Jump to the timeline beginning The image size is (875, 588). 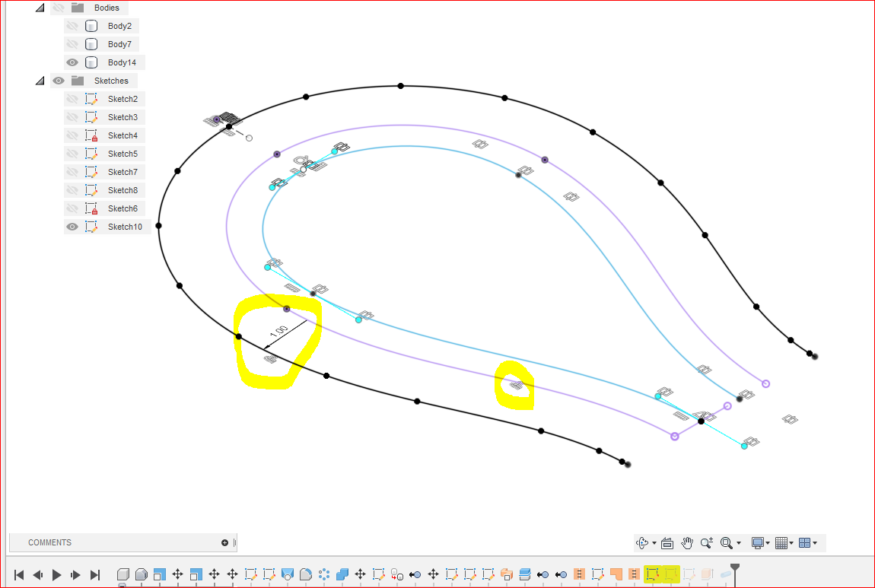click(x=18, y=574)
